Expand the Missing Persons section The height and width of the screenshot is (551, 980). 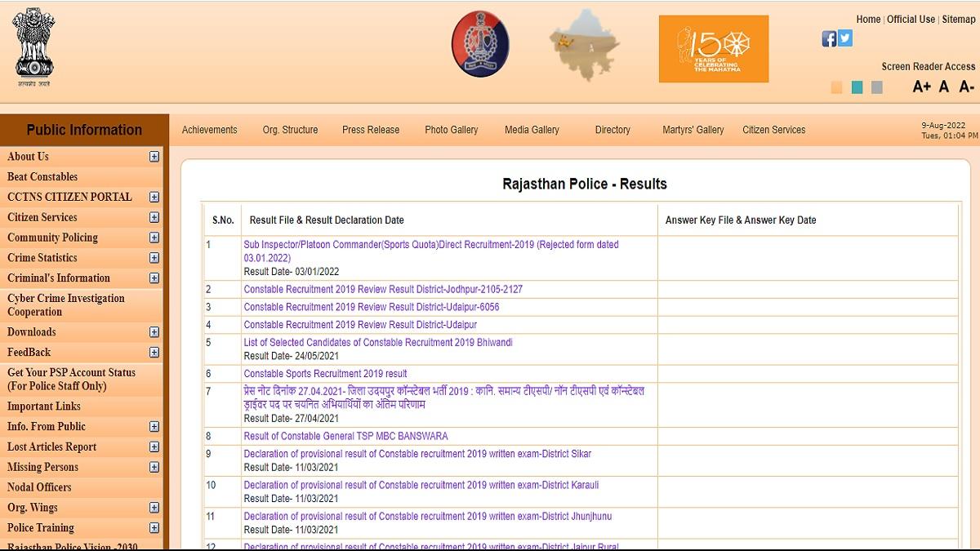[154, 467]
